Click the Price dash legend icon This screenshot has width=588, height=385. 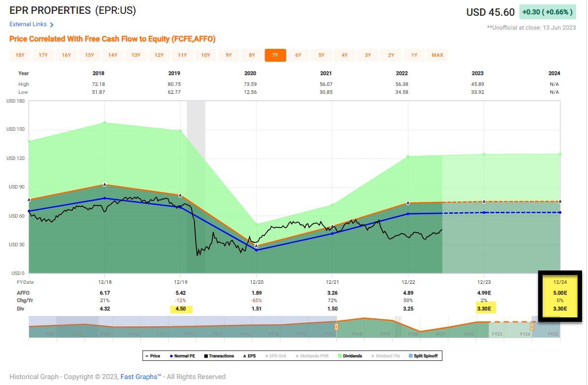146,356
